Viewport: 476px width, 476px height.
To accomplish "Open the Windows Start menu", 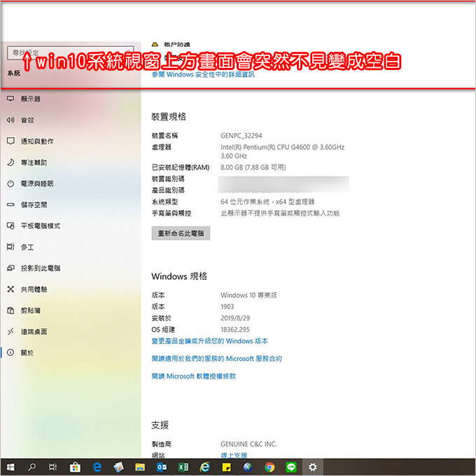I will (x=10, y=467).
